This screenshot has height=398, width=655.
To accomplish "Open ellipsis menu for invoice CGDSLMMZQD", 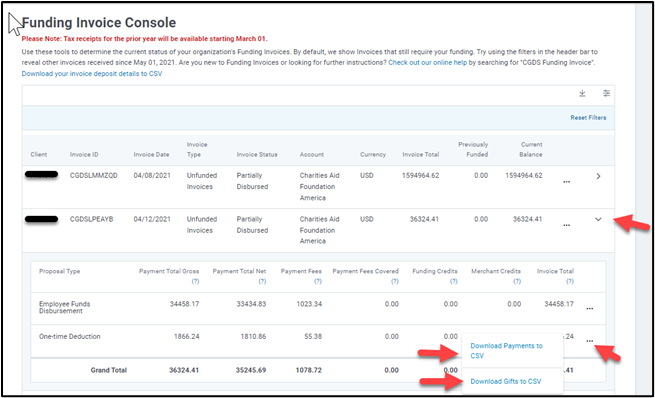I will pos(566,182).
